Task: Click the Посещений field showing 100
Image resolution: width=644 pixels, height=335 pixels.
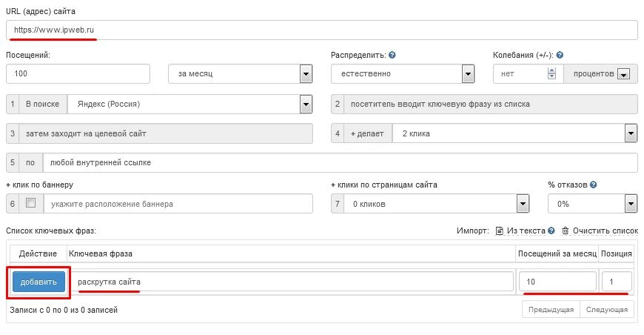Action: pos(78,73)
